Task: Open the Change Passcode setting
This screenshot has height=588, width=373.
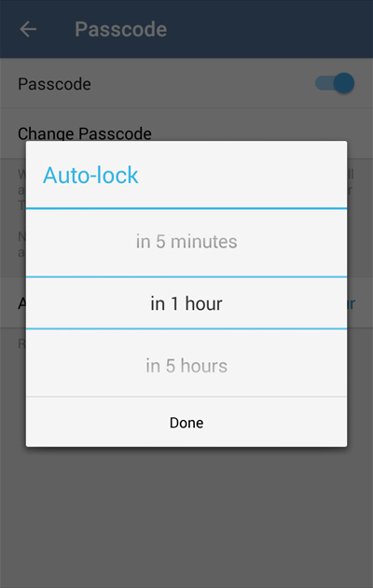Action: (85, 133)
